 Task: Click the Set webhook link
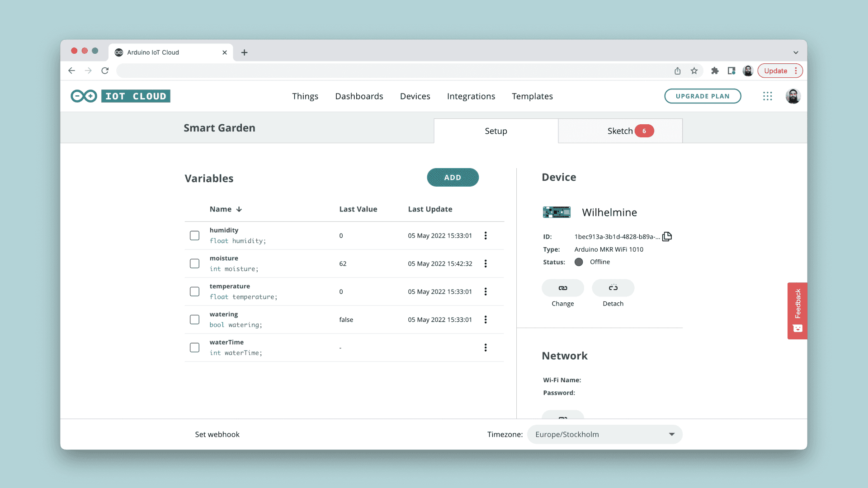[217, 434]
